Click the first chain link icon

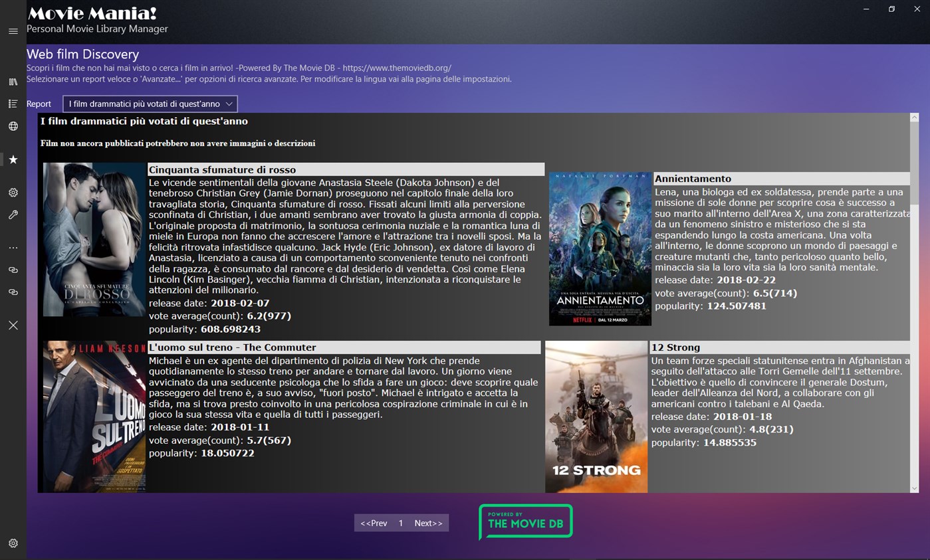pos(13,270)
